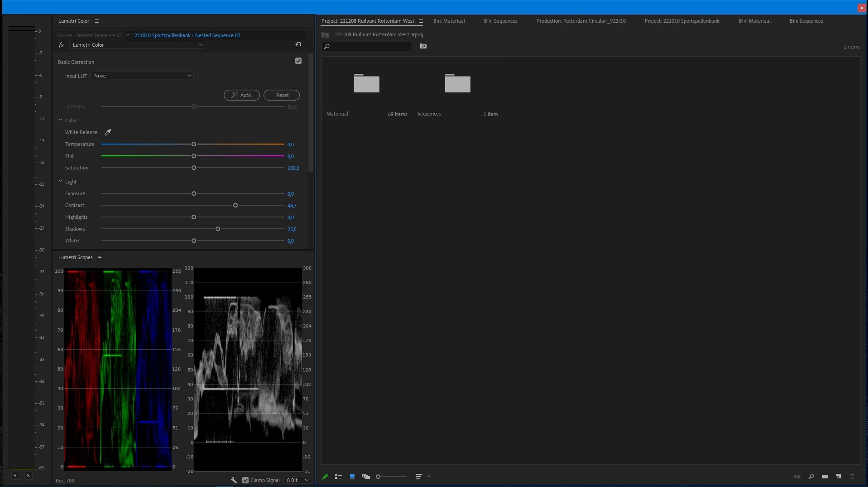This screenshot has height=487, width=868.
Task: Click the Saturation value 100,0
Action: (293, 168)
